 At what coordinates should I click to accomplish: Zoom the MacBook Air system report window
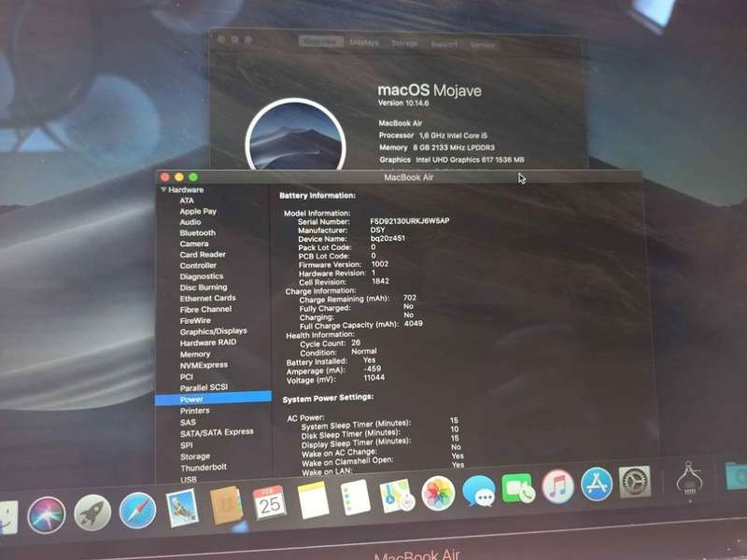coord(193,177)
